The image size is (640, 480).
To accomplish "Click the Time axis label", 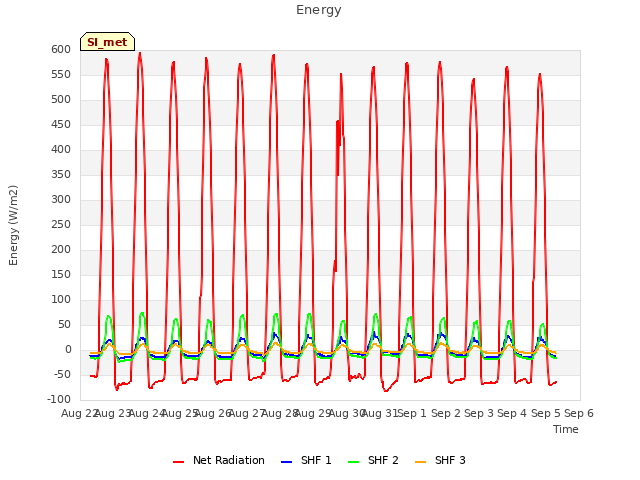I will (566, 429).
